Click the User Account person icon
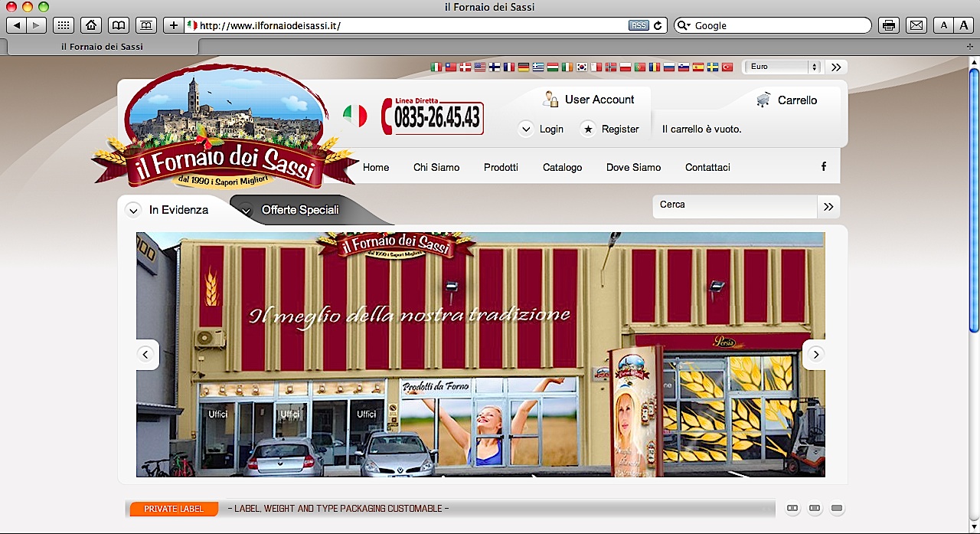The width and height of the screenshot is (980, 534). [550, 99]
